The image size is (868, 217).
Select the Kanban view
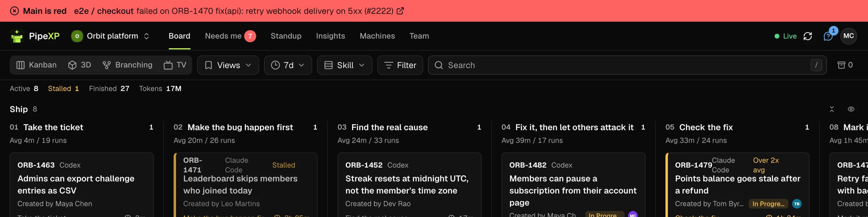(36, 65)
